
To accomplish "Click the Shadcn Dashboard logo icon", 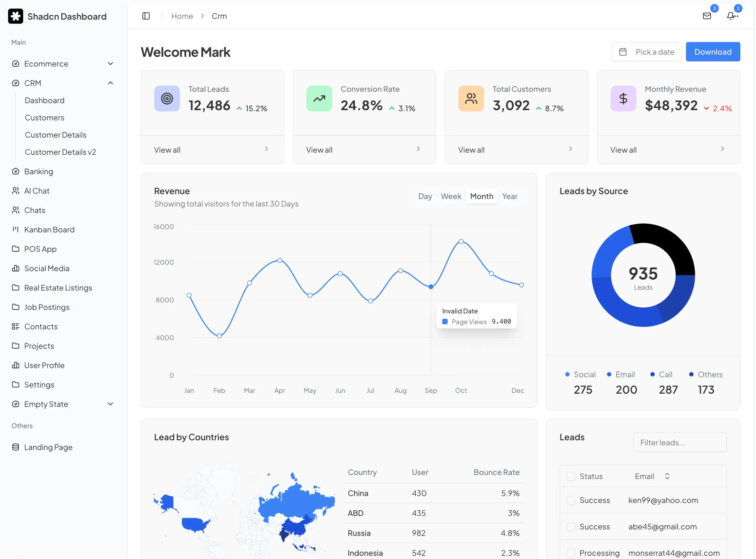I will (16, 16).
